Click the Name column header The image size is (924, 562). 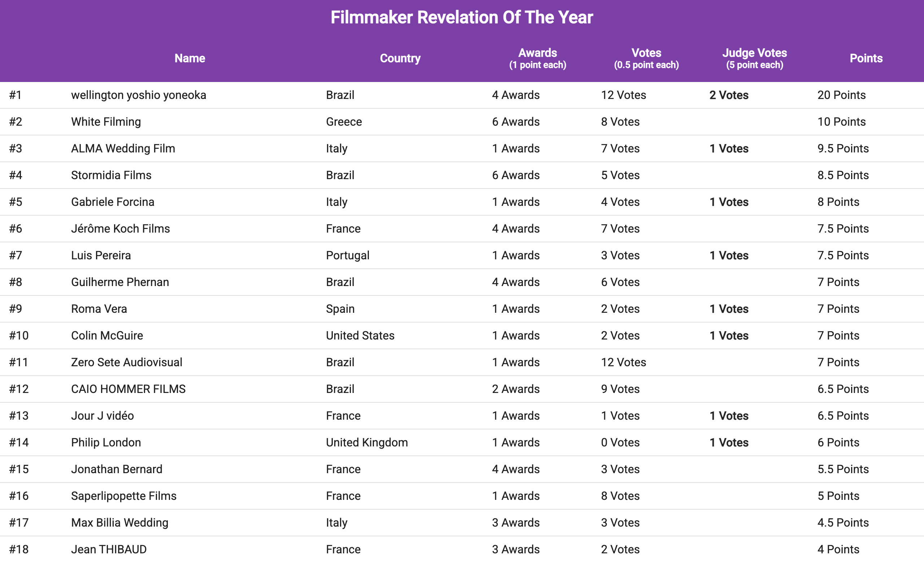190,58
